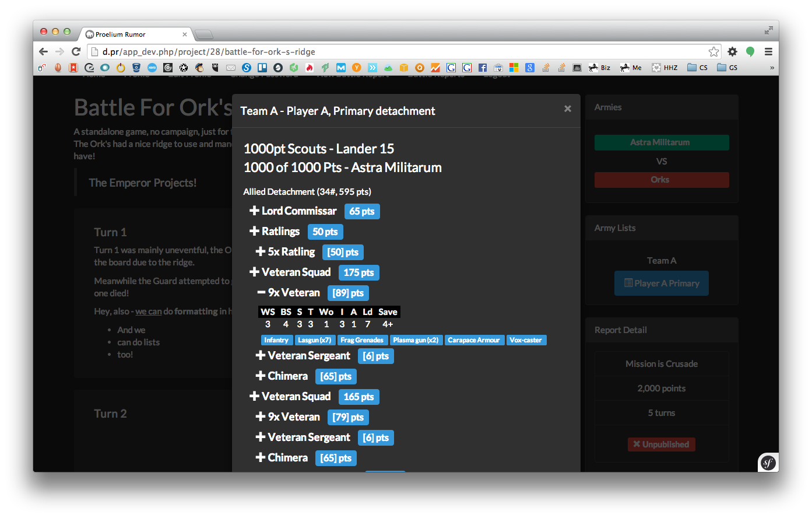Reload the page
Viewport: 812px width, 518px height.
pos(76,52)
